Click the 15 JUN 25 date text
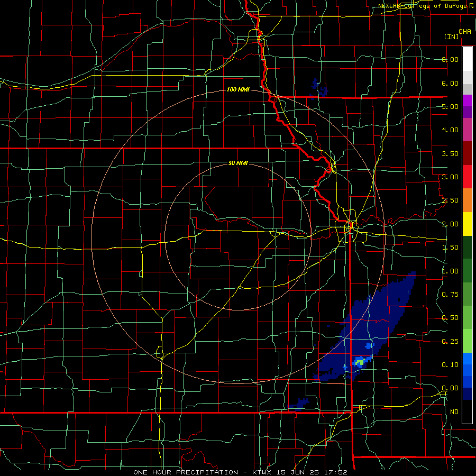This screenshot has height=476, width=476. (297, 472)
